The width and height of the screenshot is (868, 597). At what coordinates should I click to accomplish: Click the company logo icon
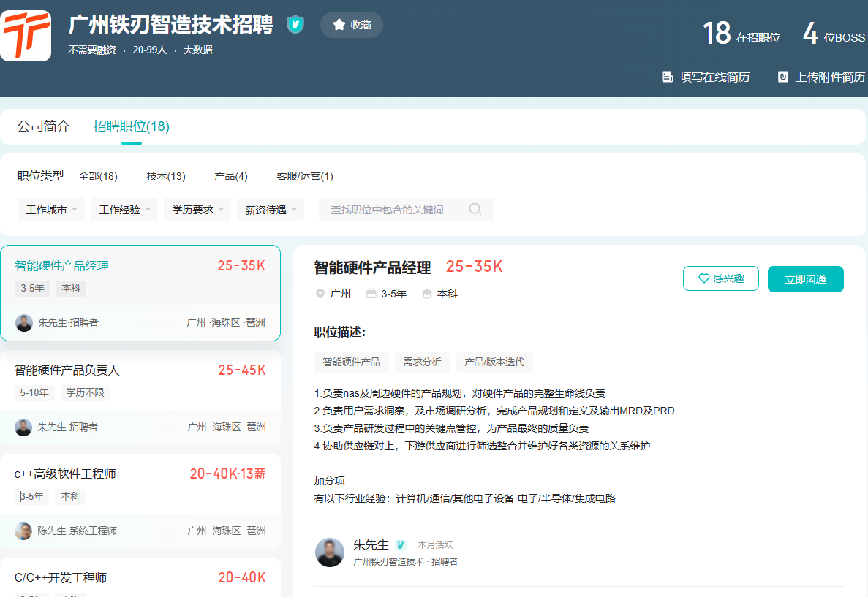pyautogui.click(x=26, y=35)
